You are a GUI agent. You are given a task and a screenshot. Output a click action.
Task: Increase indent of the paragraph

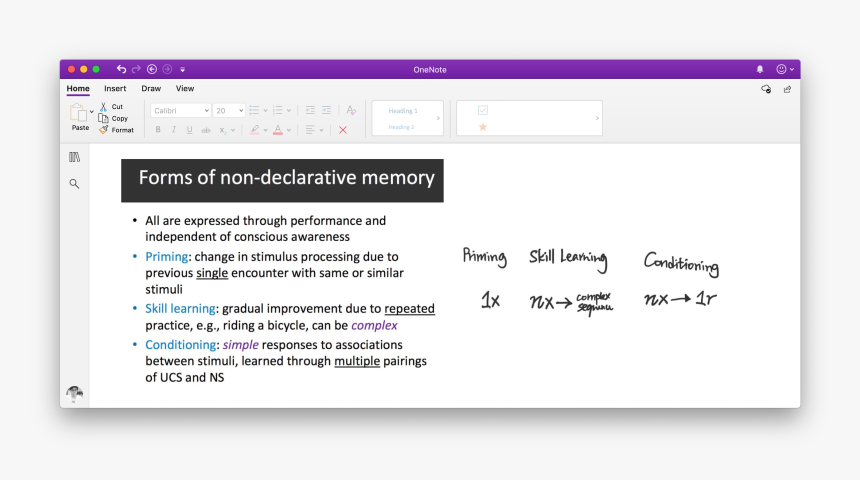click(326, 110)
